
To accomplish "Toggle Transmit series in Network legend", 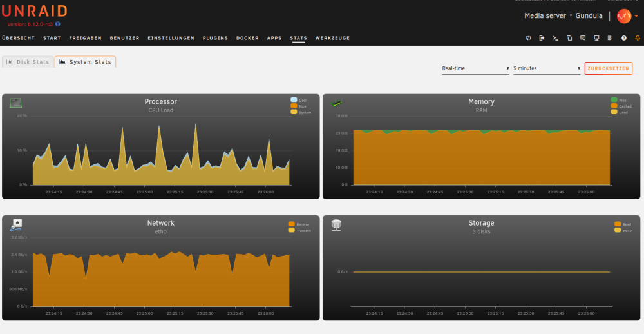I will click(300, 231).
